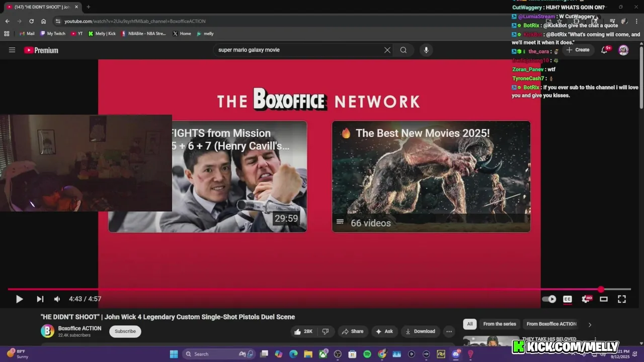Screen dimensions: 644x362
Task: Open NBABite bookmark
Action: pyautogui.click(x=143, y=34)
